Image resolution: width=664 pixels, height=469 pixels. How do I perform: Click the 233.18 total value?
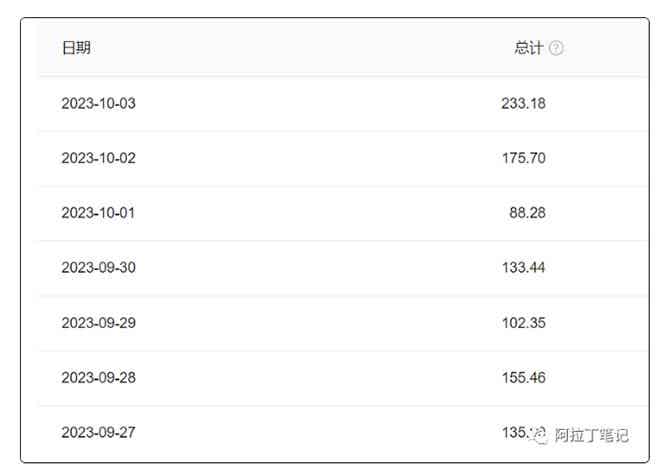[x=523, y=103]
